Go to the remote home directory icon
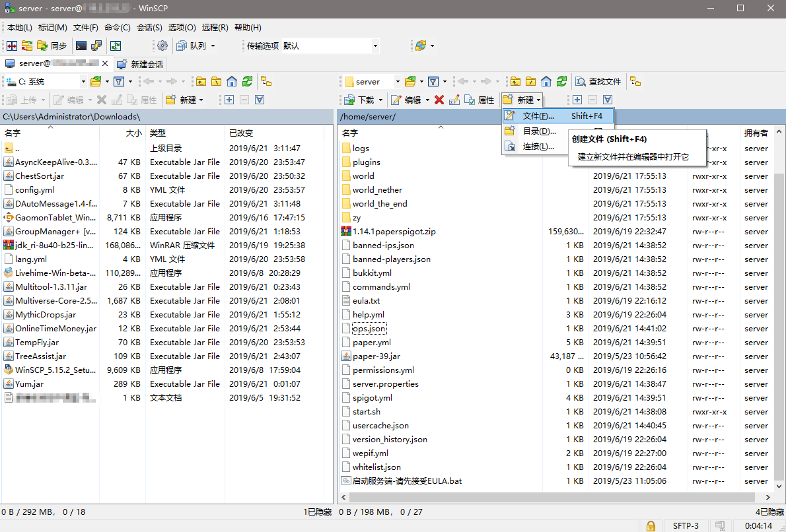 pos(546,82)
